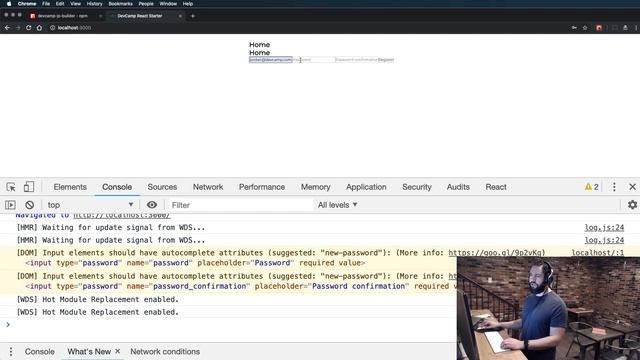Open a new browser tab with the plus
640x360 pixels.
pyautogui.click(x=193, y=16)
